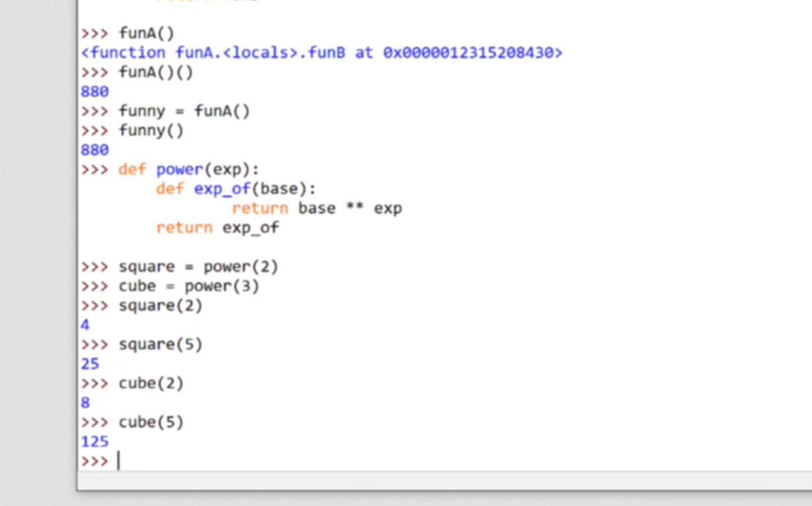
Task: Click the cube(2) call line
Action: [151, 383]
